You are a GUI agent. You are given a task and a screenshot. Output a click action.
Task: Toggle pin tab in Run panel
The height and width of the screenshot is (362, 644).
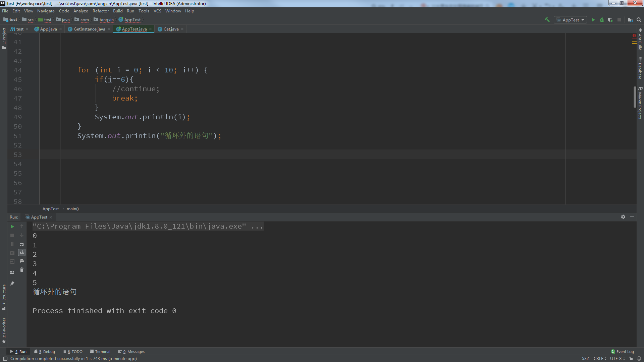point(12,284)
